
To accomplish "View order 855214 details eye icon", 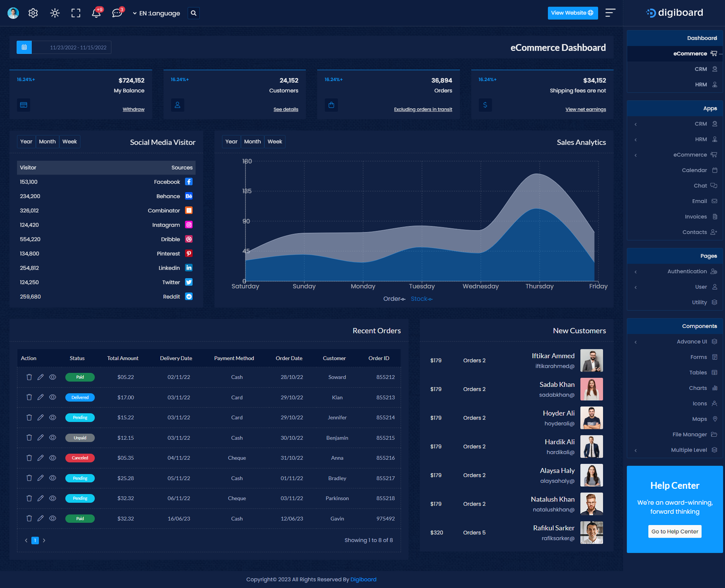I will point(53,418).
